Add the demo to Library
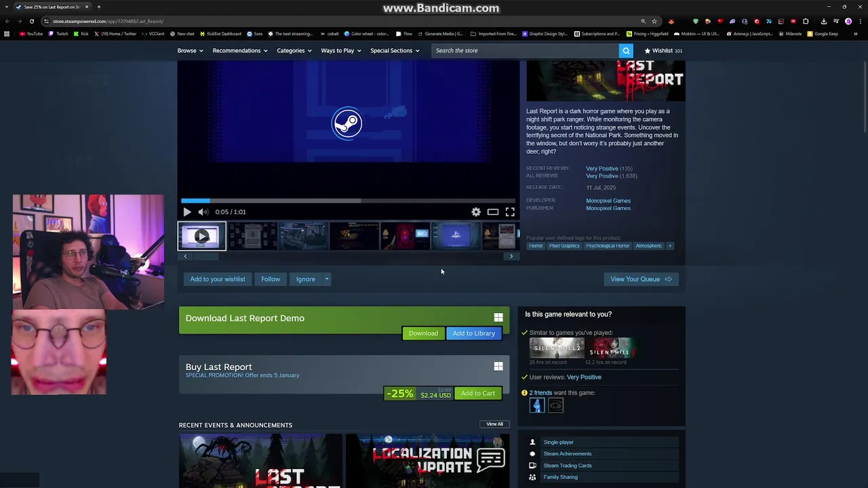The width and height of the screenshot is (868, 488). [x=474, y=333]
